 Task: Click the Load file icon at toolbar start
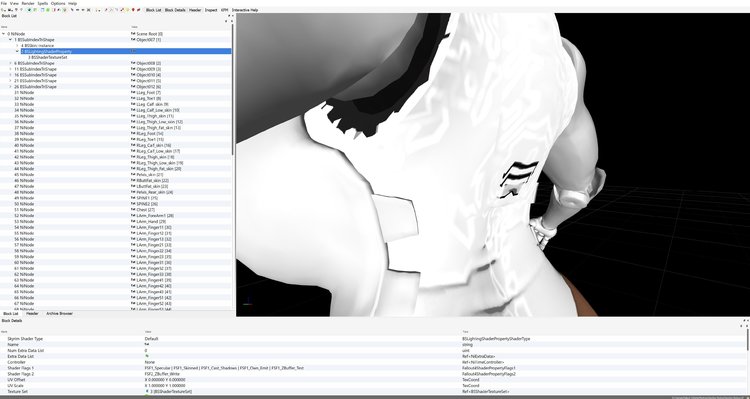pos(3,10)
